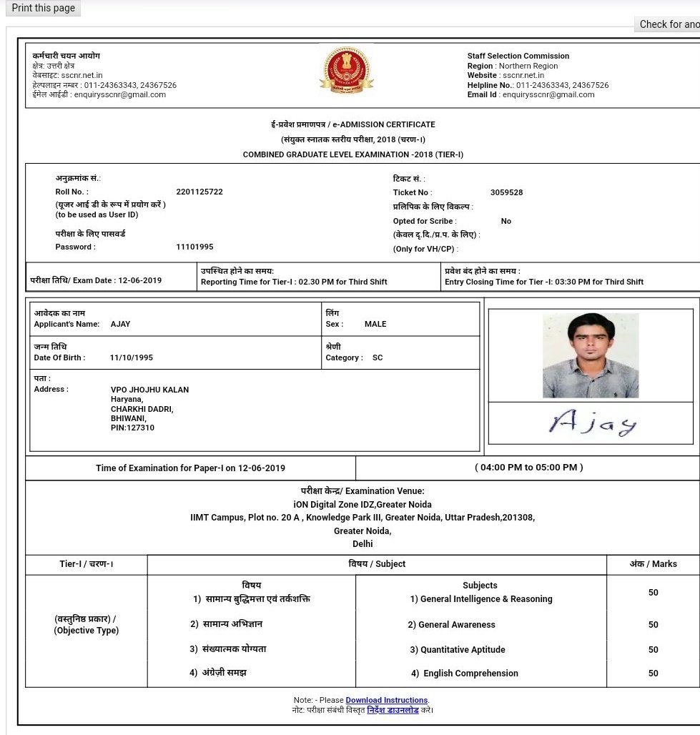The image size is (700, 735).
Task: Click the IIMT Campus venue address line
Action: click(x=363, y=518)
